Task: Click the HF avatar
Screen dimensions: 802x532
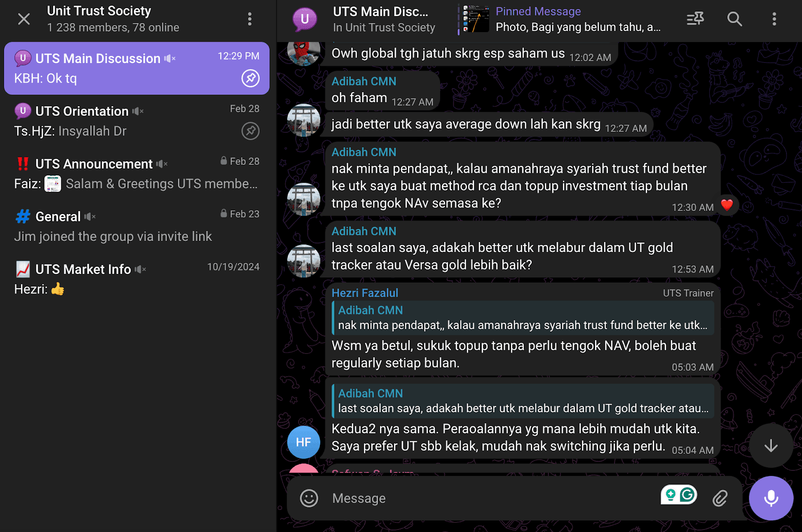Action: (x=304, y=442)
